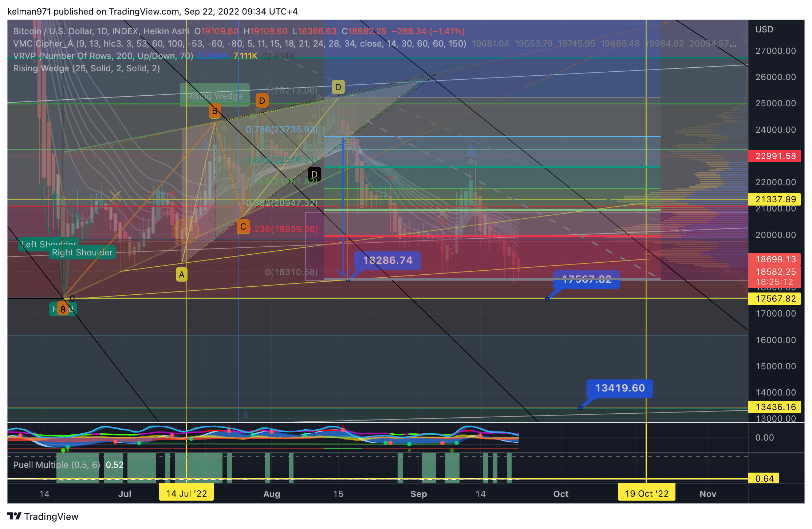Click the blue 17567.82 callout label
The height and width of the screenshot is (529, 812).
(x=587, y=279)
